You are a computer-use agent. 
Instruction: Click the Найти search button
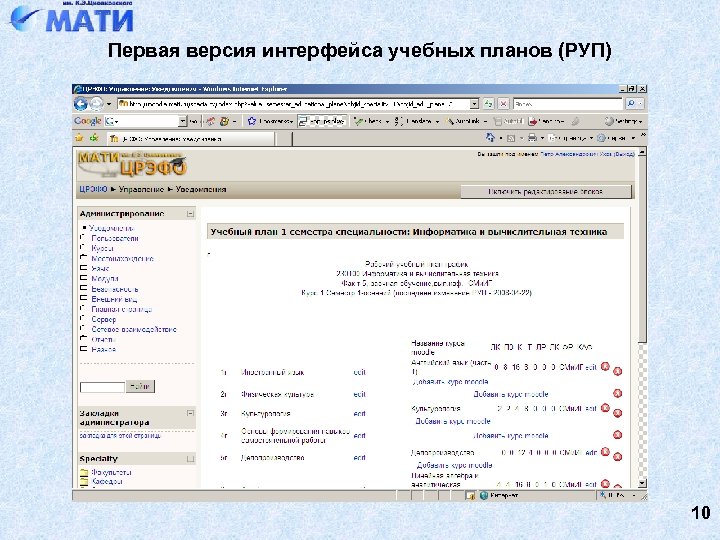(x=140, y=387)
